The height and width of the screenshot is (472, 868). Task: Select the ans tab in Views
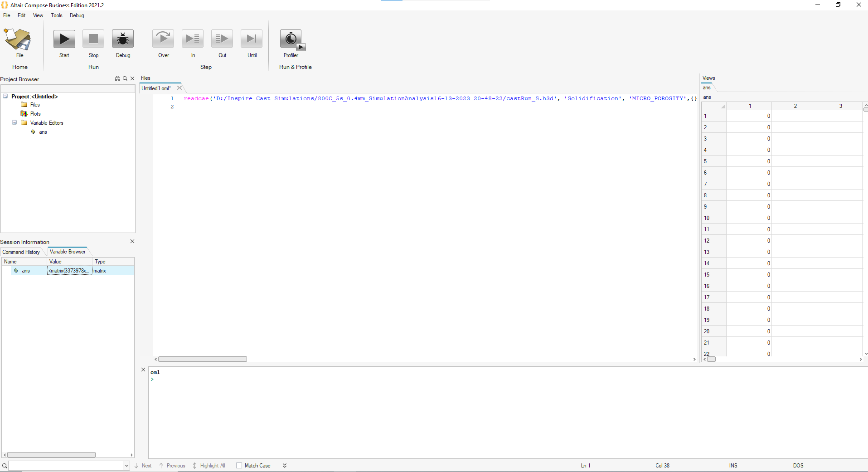[x=707, y=88]
